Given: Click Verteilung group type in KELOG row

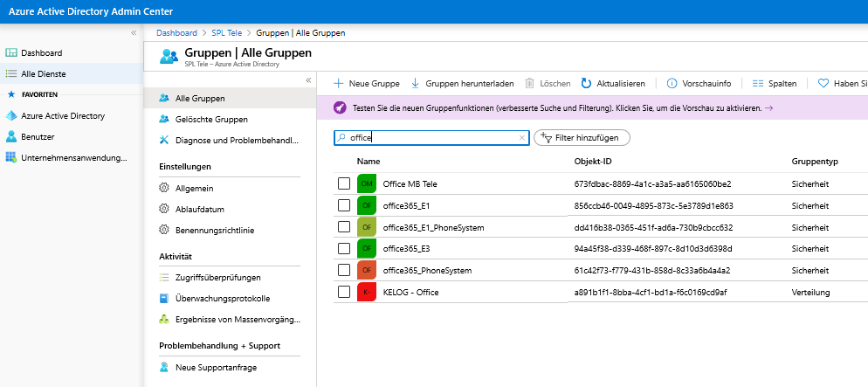Looking at the screenshot, I should coord(811,292).
